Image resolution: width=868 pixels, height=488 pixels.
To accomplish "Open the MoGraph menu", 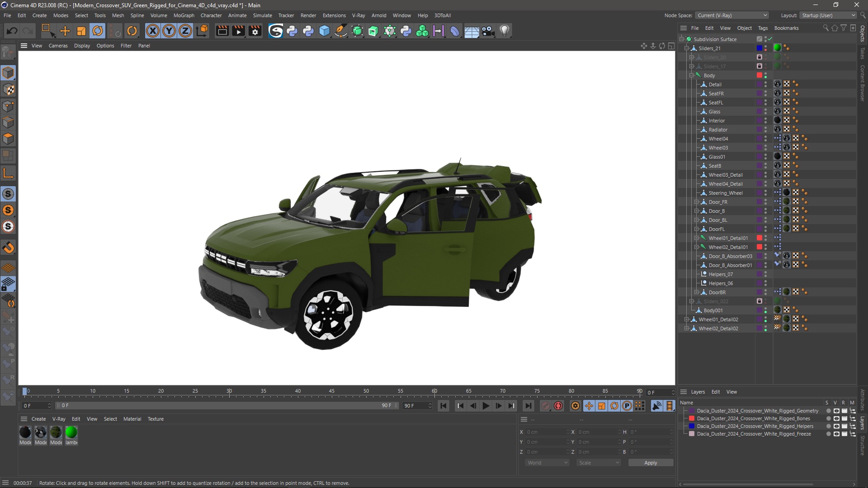I will coord(184,15).
